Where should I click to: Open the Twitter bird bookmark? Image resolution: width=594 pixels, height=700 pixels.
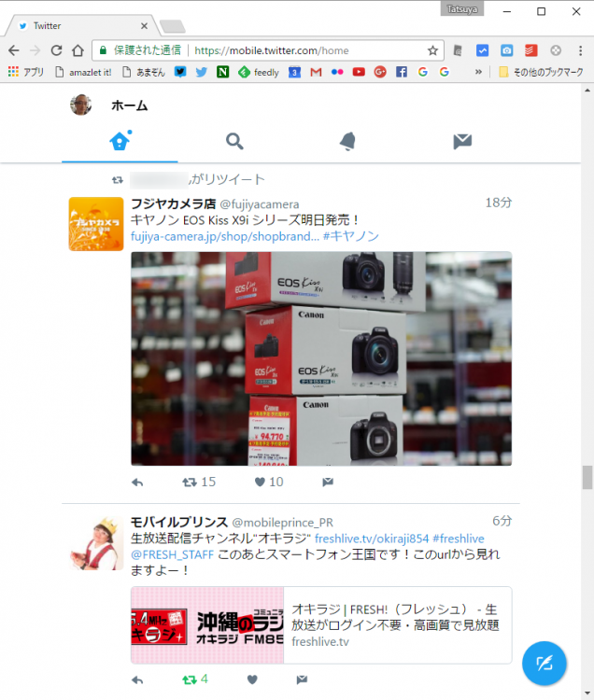click(x=202, y=72)
